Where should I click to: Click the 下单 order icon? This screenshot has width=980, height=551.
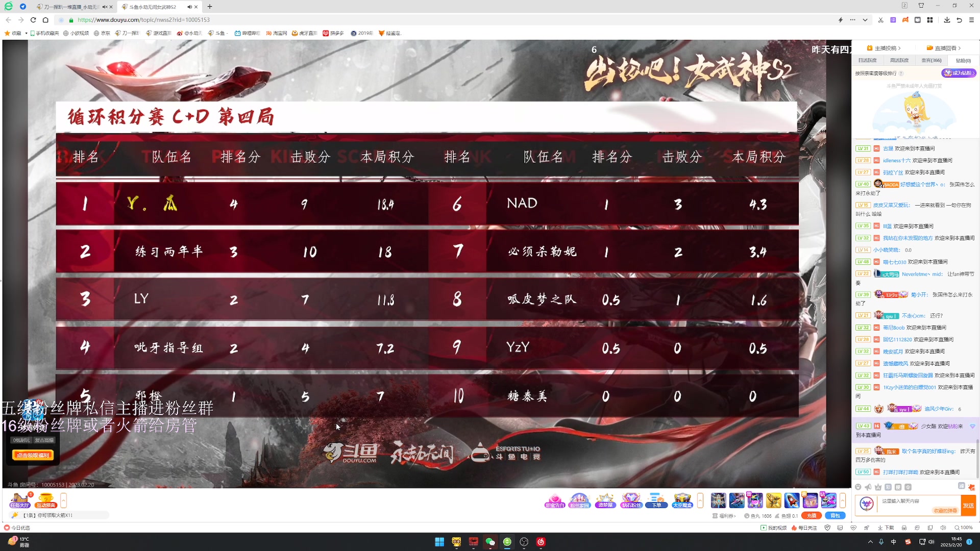click(x=656, y=500)
